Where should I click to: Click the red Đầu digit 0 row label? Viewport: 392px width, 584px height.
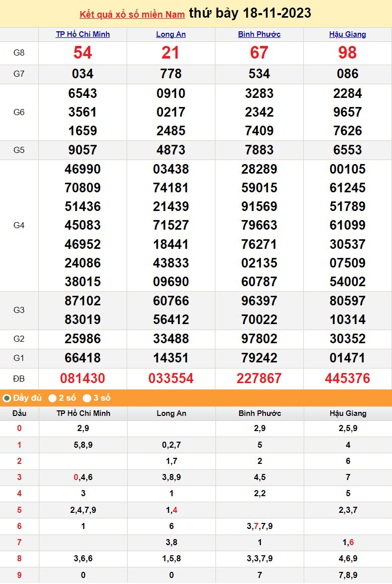coord(19,429)
